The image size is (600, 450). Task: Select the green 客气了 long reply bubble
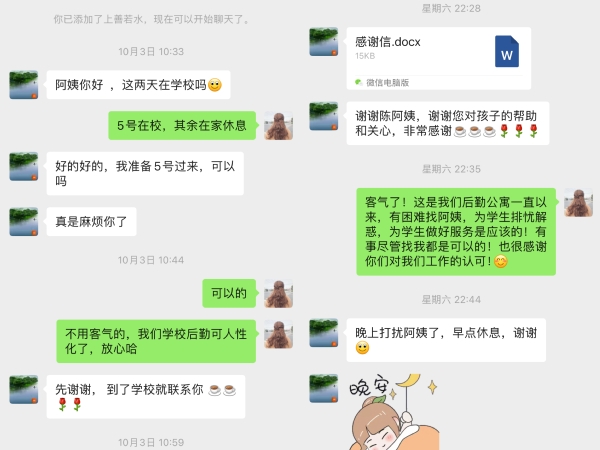tap(456, 232)
